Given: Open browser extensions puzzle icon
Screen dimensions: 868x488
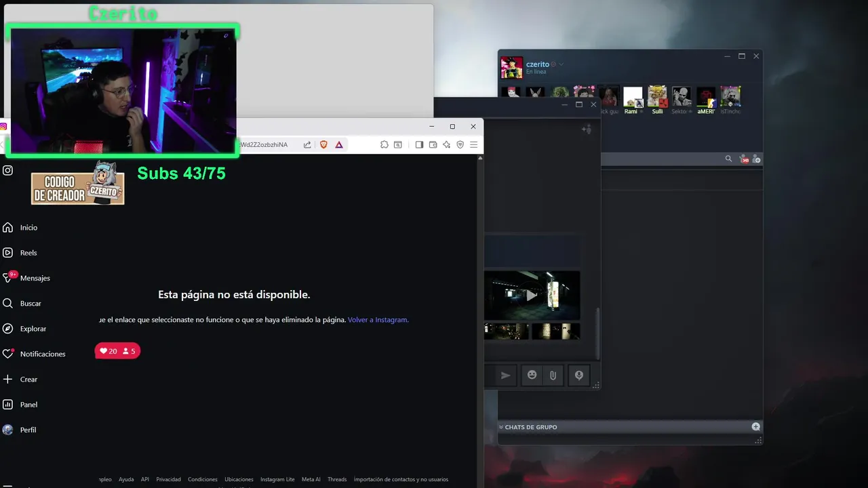Looking at the screenshot, I should click(384, 144).
